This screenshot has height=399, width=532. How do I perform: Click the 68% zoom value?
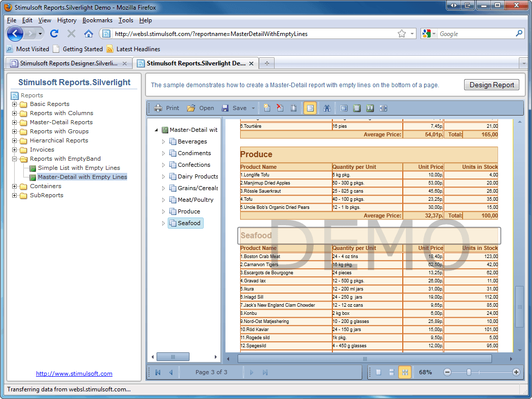(x=426, y=372)
